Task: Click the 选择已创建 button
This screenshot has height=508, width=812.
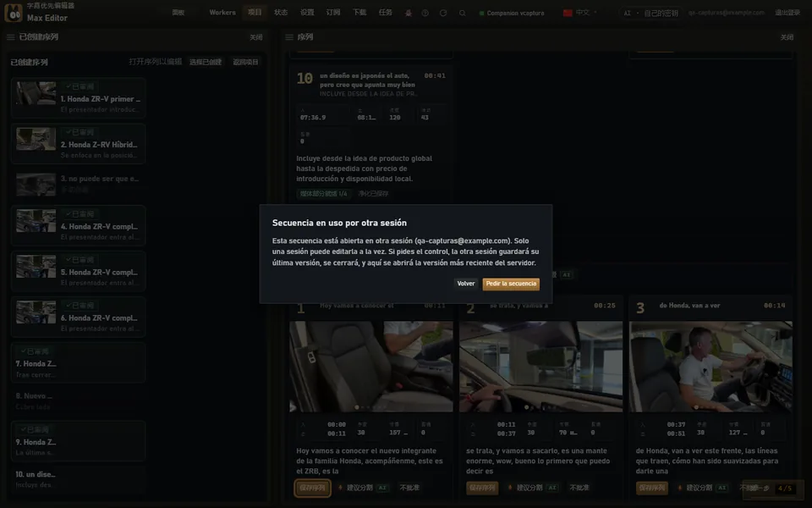Action: click(x=206, y=62)
